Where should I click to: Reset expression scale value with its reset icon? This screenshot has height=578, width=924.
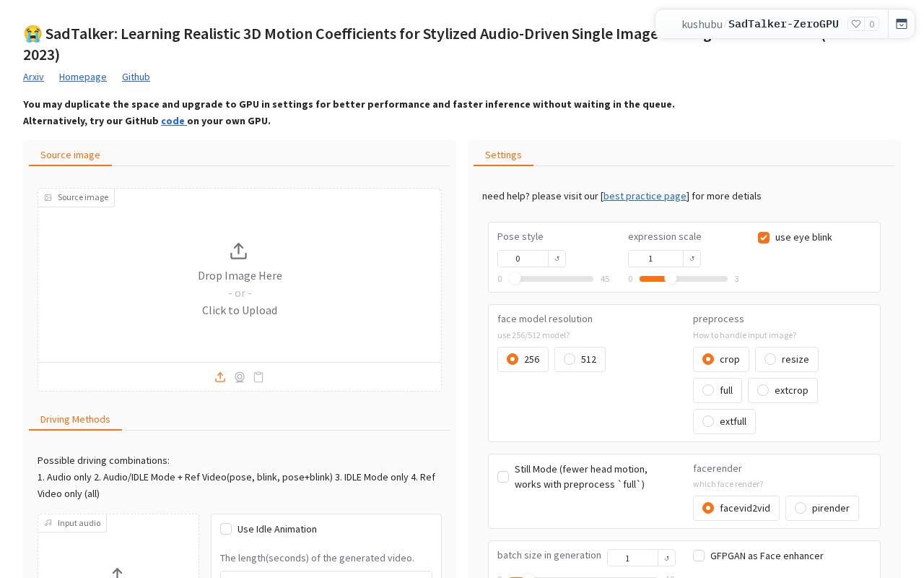tap(692, 259)
